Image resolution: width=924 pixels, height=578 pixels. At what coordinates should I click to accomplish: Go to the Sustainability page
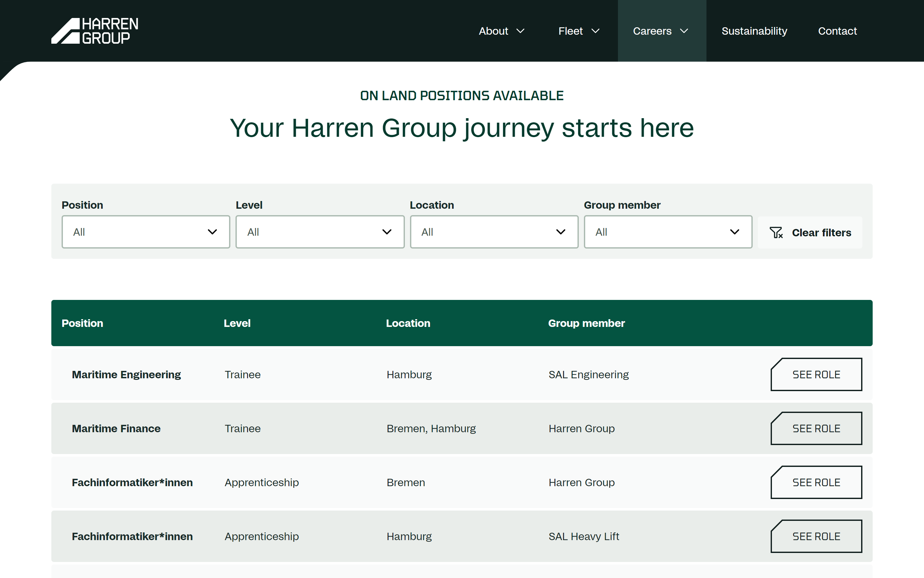tap(754, 31)
